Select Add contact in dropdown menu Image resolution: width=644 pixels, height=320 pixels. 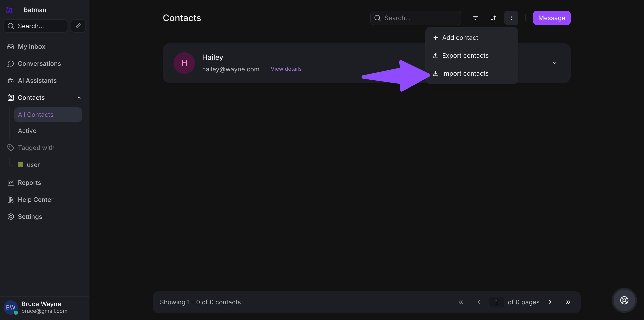(x=460, y=38)
